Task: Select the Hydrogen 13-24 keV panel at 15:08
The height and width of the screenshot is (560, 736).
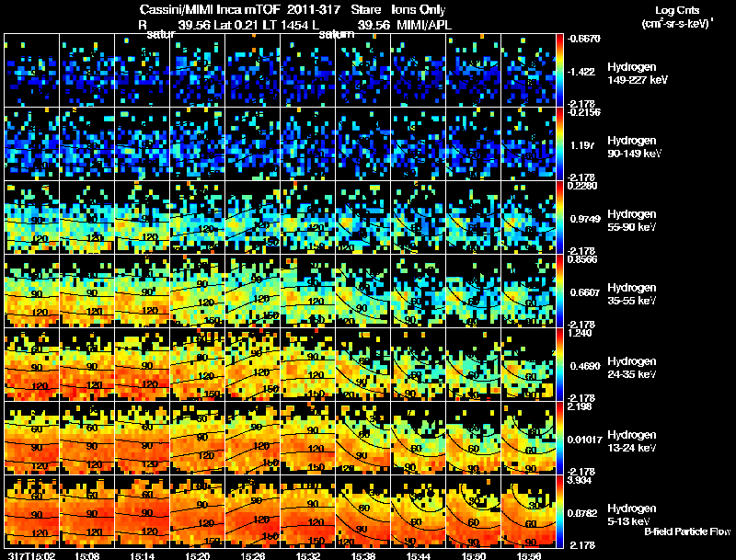Action: pos(86,439)
